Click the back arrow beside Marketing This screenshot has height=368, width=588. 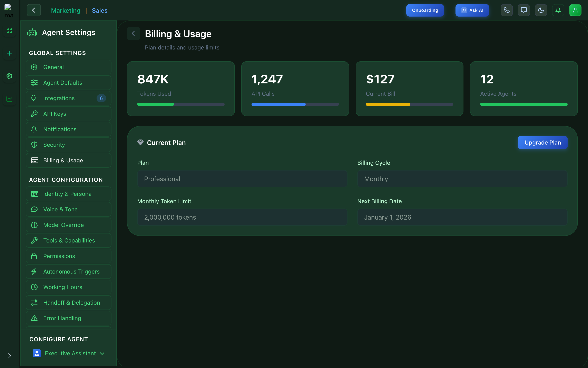coord(34,10)
